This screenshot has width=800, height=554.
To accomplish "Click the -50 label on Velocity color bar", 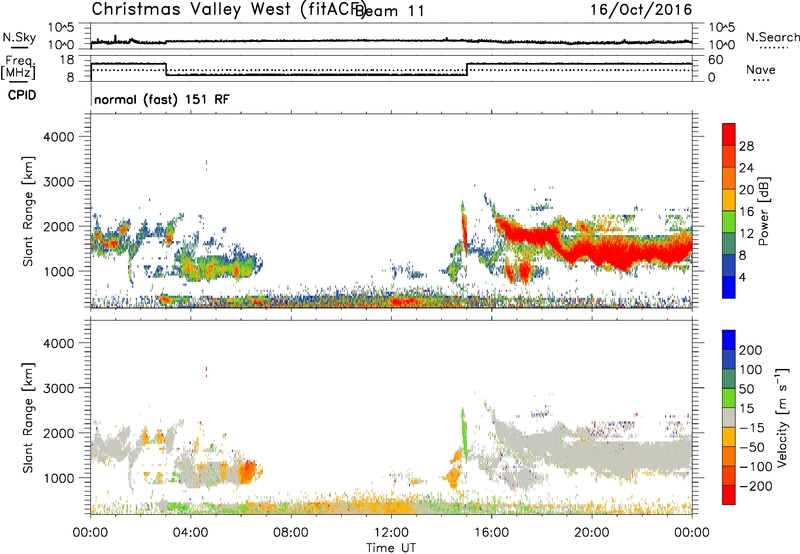I will coord(752,447).
